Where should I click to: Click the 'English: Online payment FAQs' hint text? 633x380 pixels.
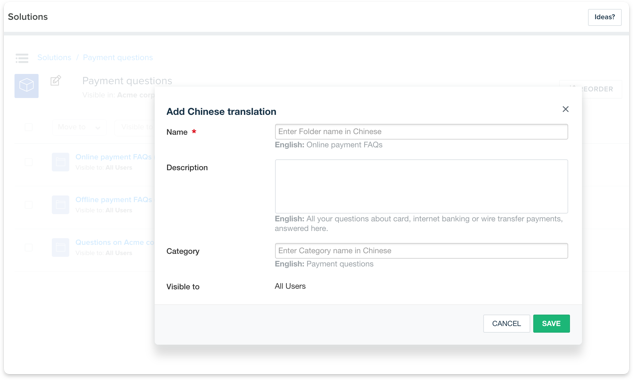point(329,145)
